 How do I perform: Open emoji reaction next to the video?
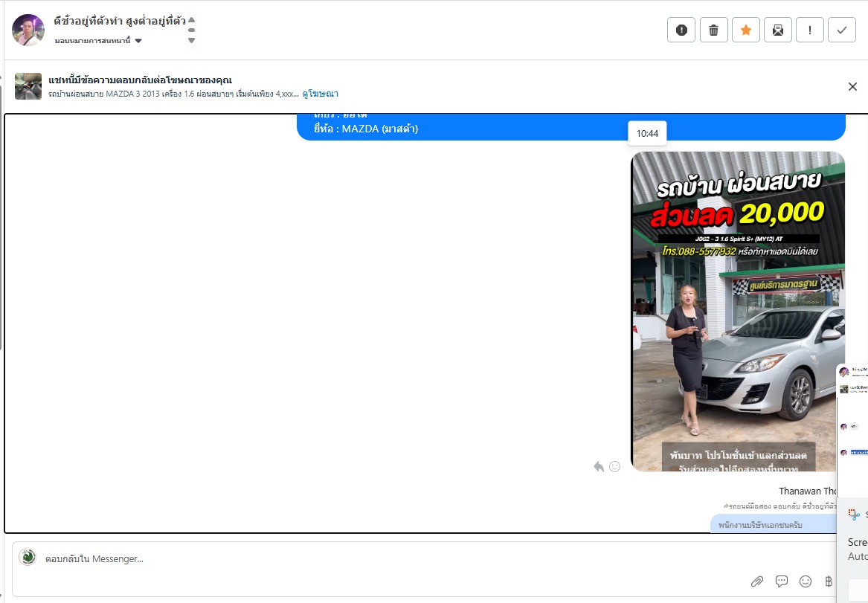[x=614, y=466]
